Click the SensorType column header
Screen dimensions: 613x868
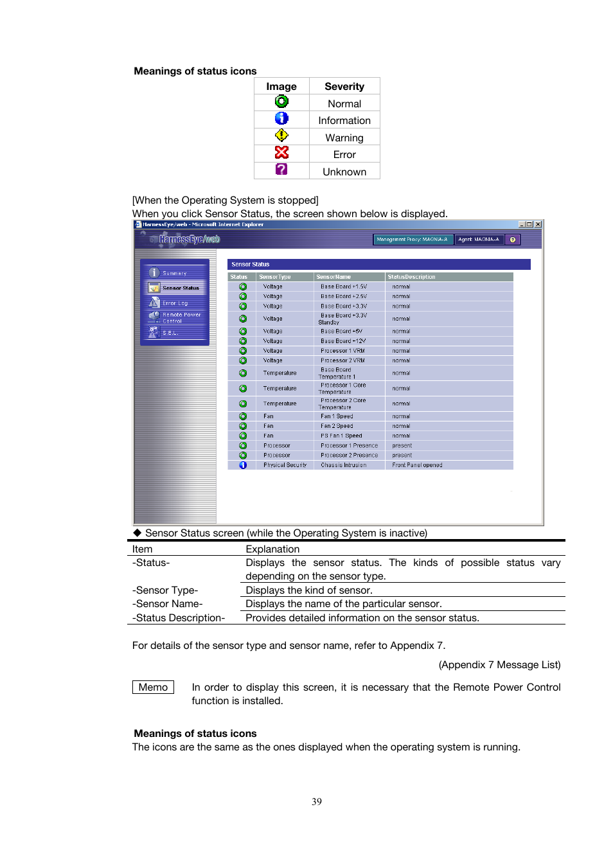click(x=273, y=276)
